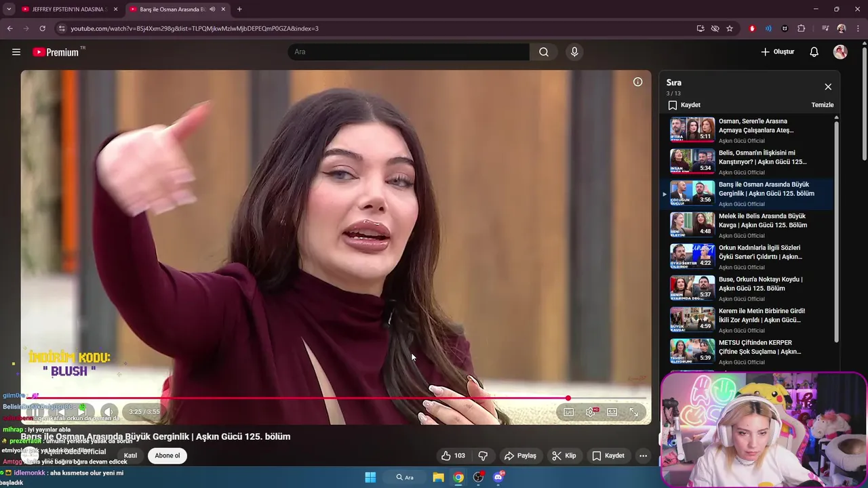The width and height of the screenshot is (868, 488).
Task: Enter fullscreen mode
Action: click(x=633, y=412)
